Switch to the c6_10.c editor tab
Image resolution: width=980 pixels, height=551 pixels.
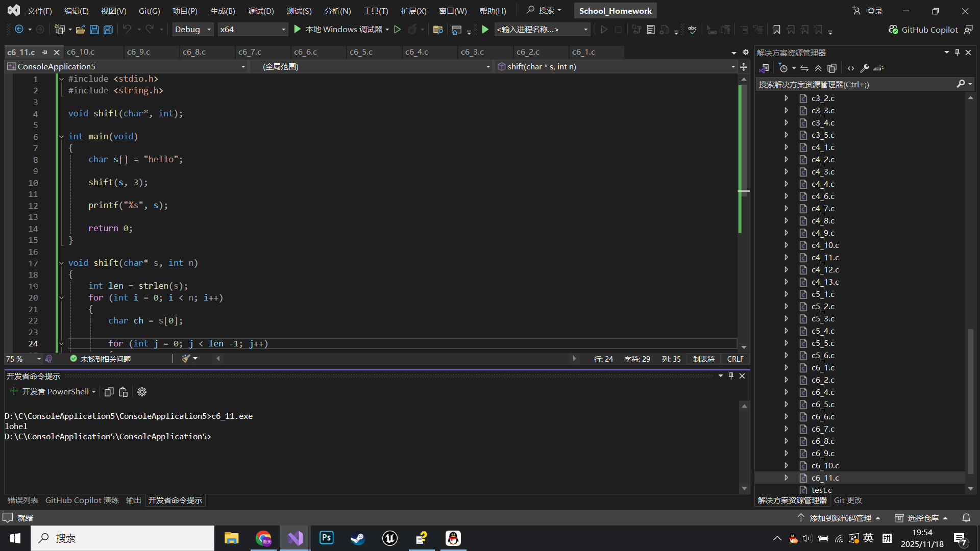[81, 52]
